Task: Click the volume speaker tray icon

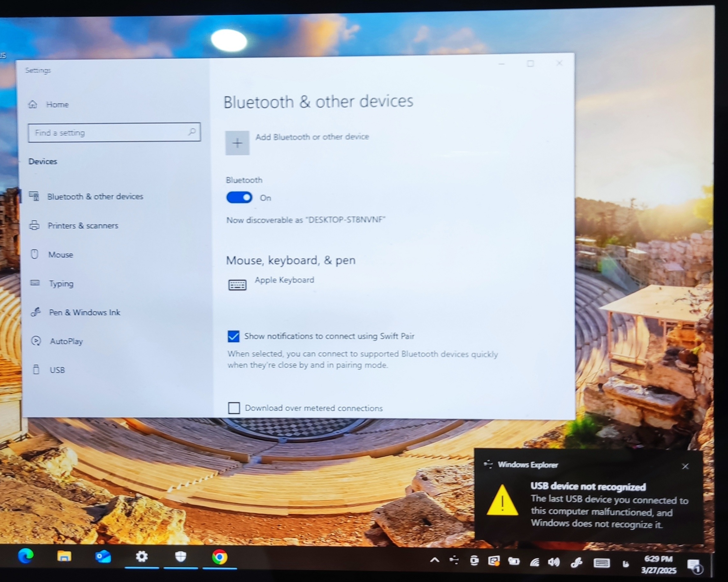Action: 554,562
